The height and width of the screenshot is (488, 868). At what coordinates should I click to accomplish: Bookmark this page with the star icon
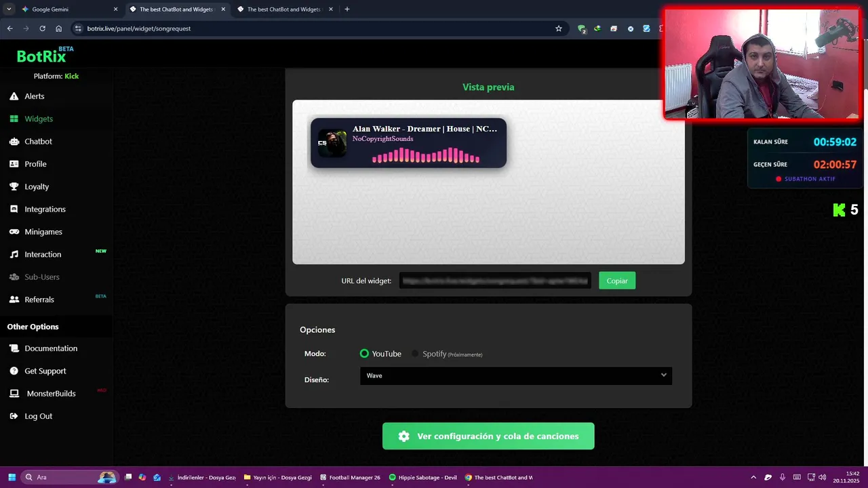(559, 28)
